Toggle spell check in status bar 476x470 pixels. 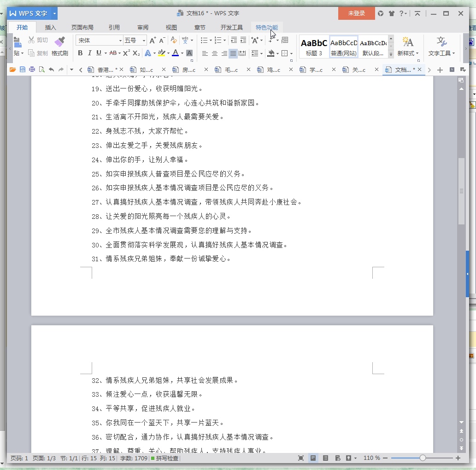pos(165,458)
